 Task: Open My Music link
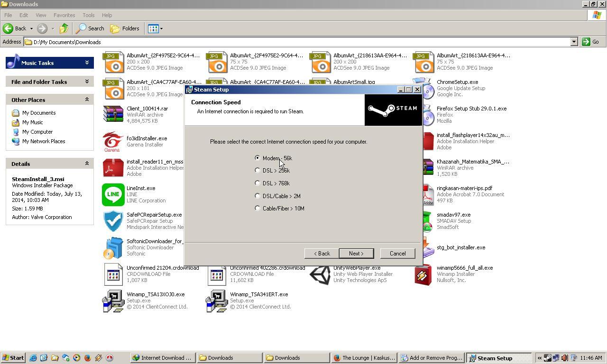pyautogui.click(x=32, y=122)
